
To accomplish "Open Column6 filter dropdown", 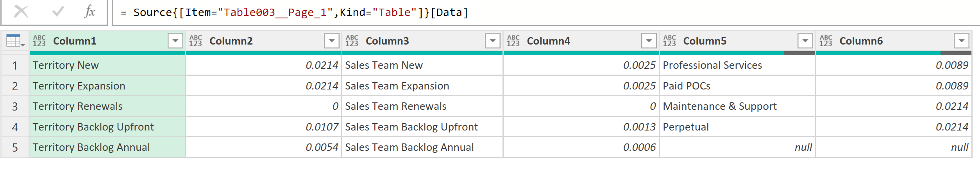I will (x=962, y=41).
